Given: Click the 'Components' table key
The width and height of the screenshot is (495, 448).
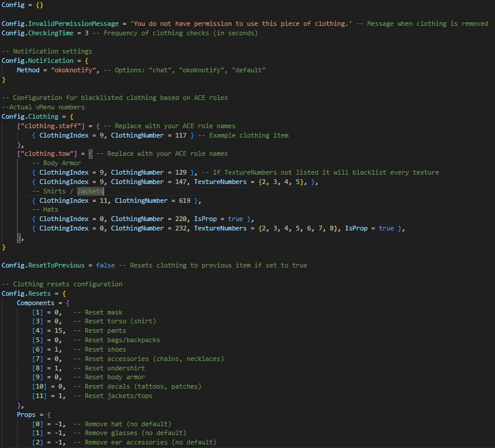Looking at the screenshot, I should point(36,303).
